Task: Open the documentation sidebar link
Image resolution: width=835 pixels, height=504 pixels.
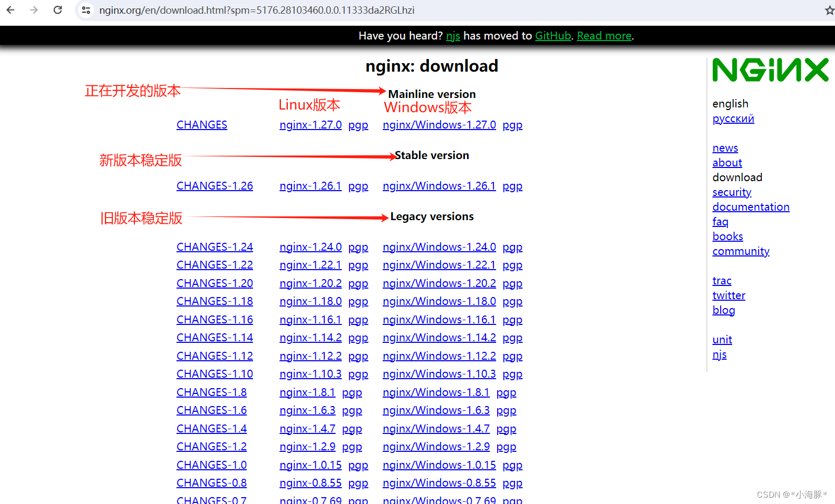Action: (x=751, y=207)
